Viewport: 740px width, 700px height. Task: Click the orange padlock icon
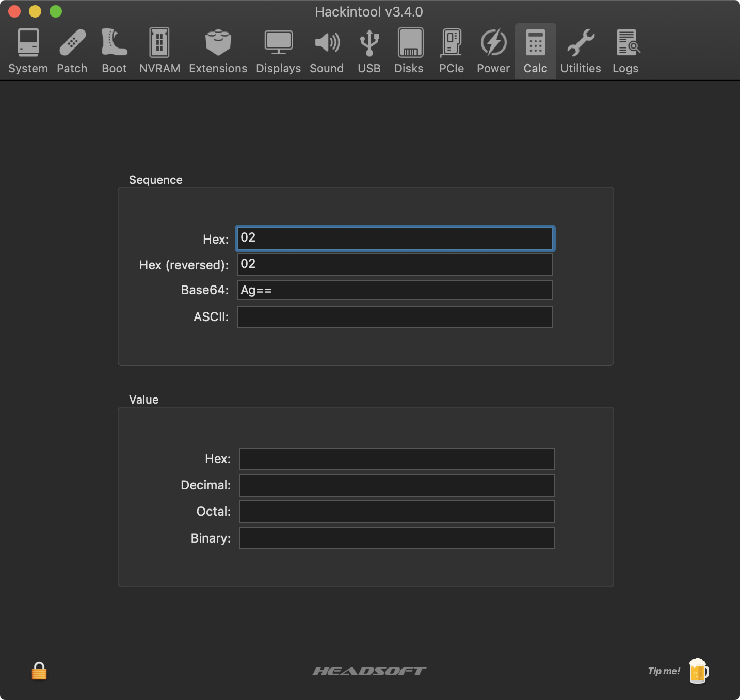[x=39, y=671]
